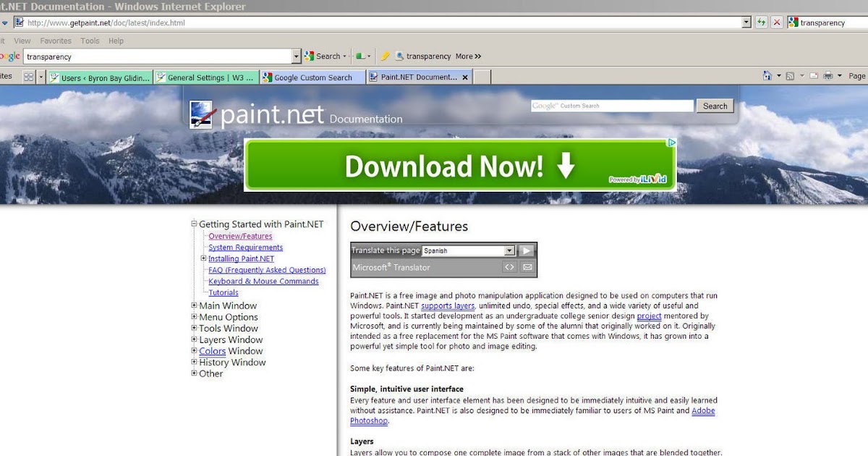
Task: Click the Paint.NET logo icon
Action: (203, 115)
